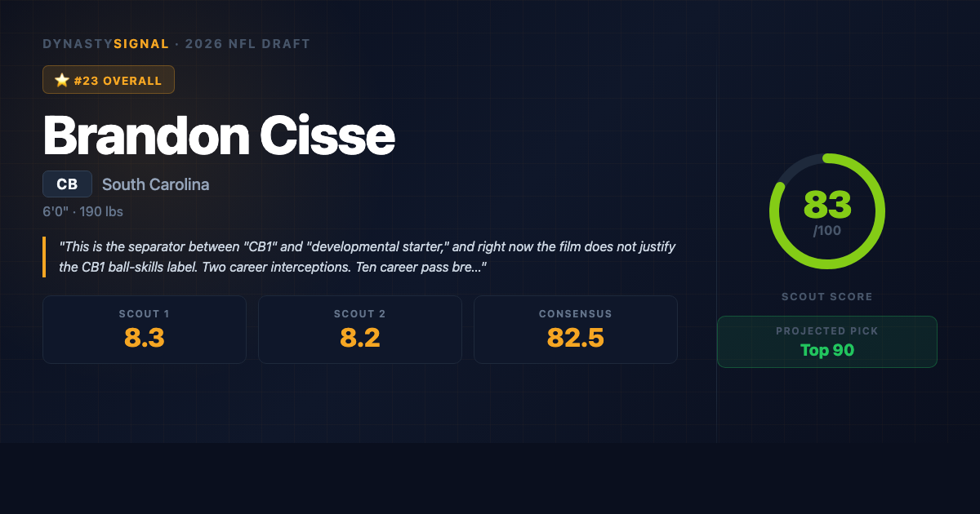Open the Scout 1 grade card

(x=145, y=329)
